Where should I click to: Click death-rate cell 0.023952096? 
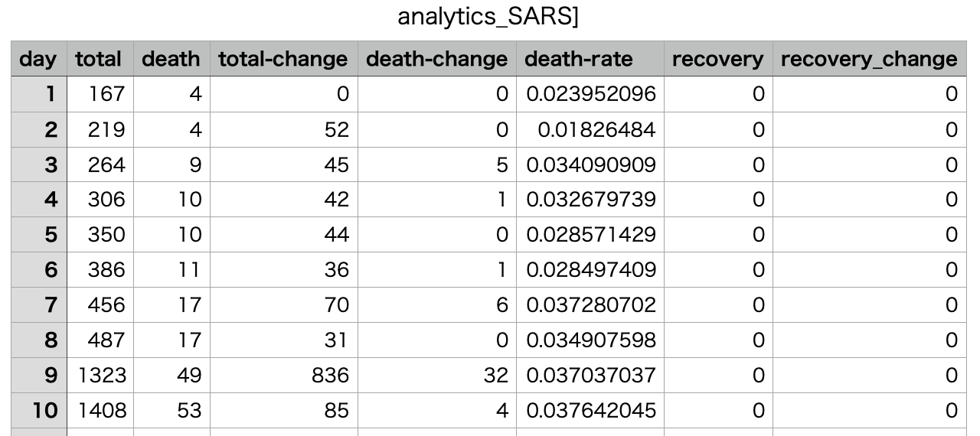(590, 94)
